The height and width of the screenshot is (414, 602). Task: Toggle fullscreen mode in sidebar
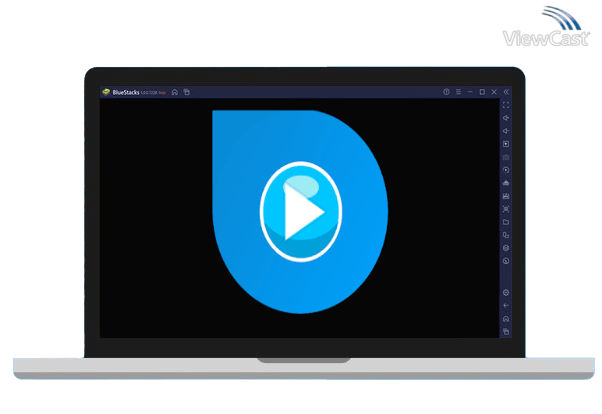coord(506,105)
